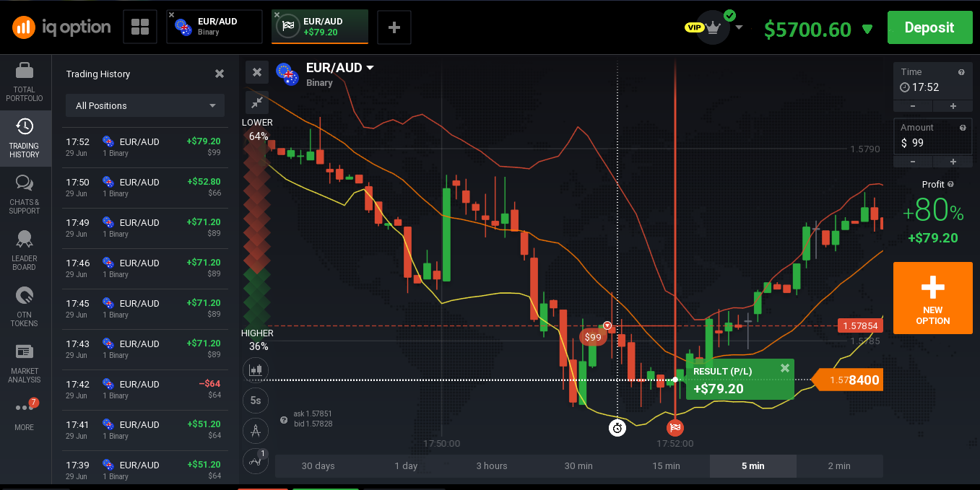Click the red expiration flag marker
This screenshot has height=490, width=980.
(675, 427)
